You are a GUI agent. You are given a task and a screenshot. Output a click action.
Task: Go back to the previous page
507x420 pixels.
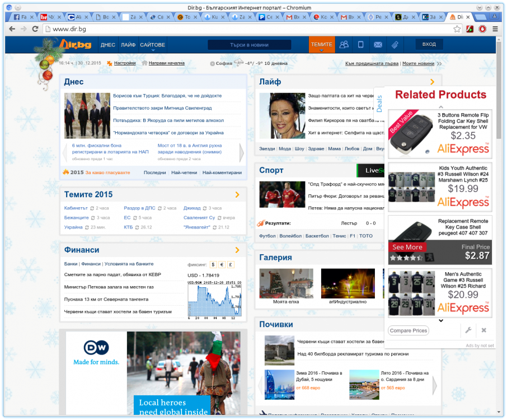pos(12,29)
